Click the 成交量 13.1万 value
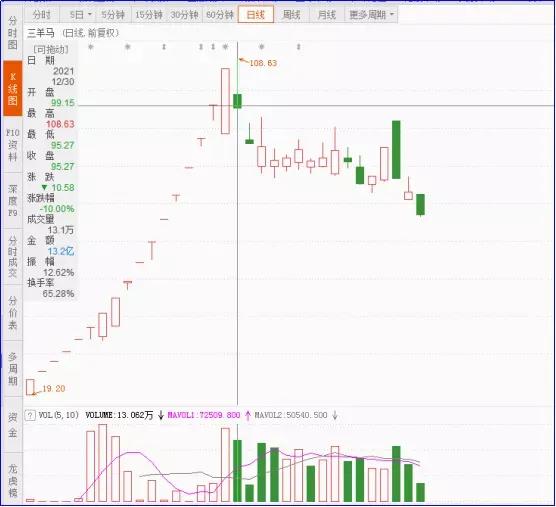 click(x=61, y=230)
